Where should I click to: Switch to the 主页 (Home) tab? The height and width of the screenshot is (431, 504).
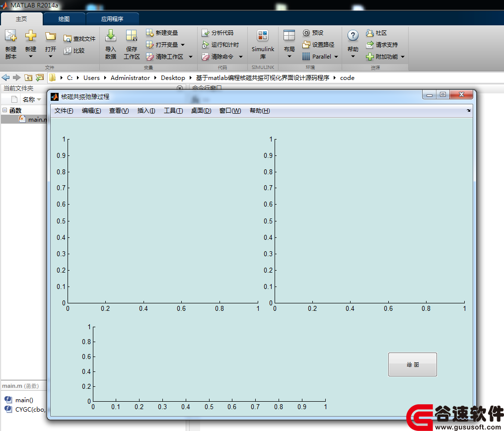tap(21, 19)
